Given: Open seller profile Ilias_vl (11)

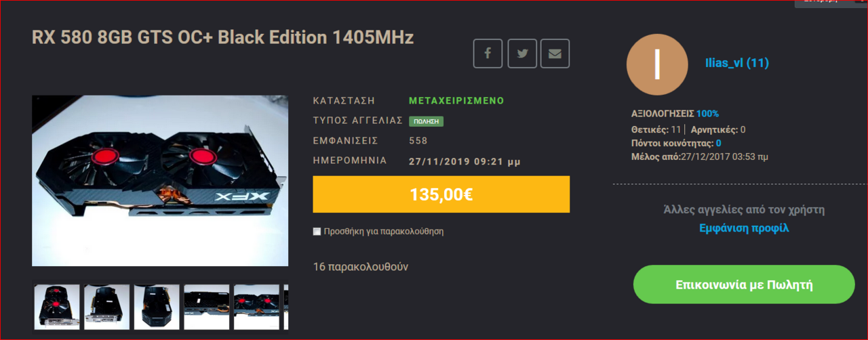Looking at the screenshot, I should [x=737, y=64].
